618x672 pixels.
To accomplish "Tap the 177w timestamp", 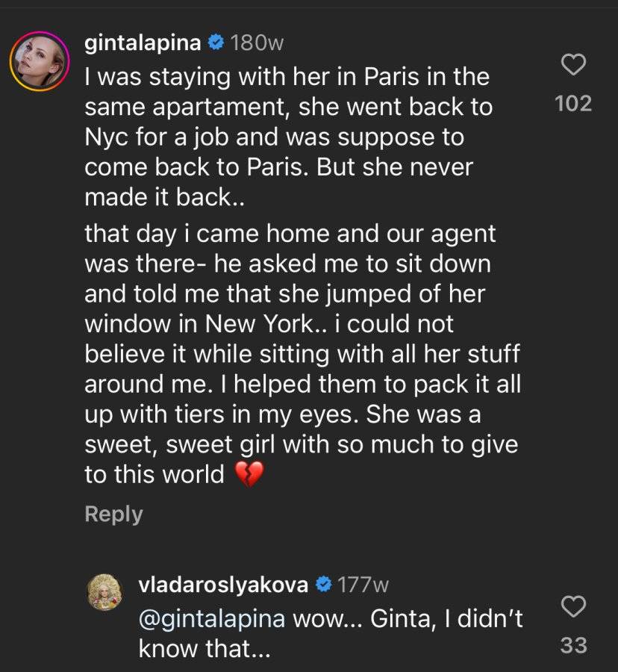I will point(363,585).
